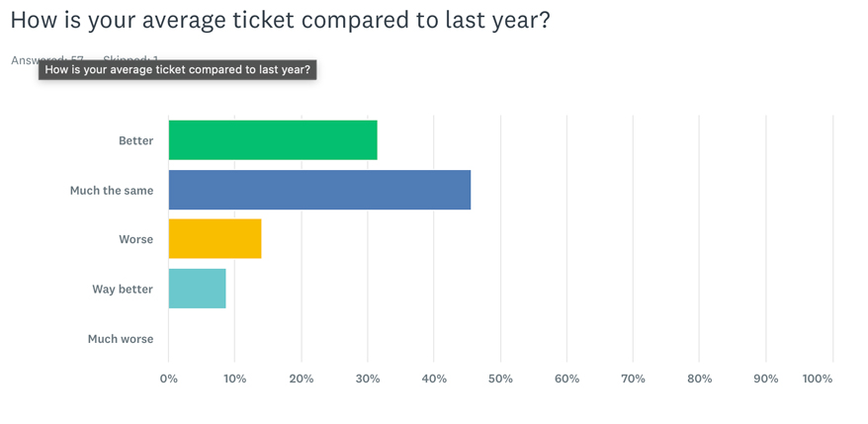
Task: Select the blue Much the same bar
Action: point(319,190)
